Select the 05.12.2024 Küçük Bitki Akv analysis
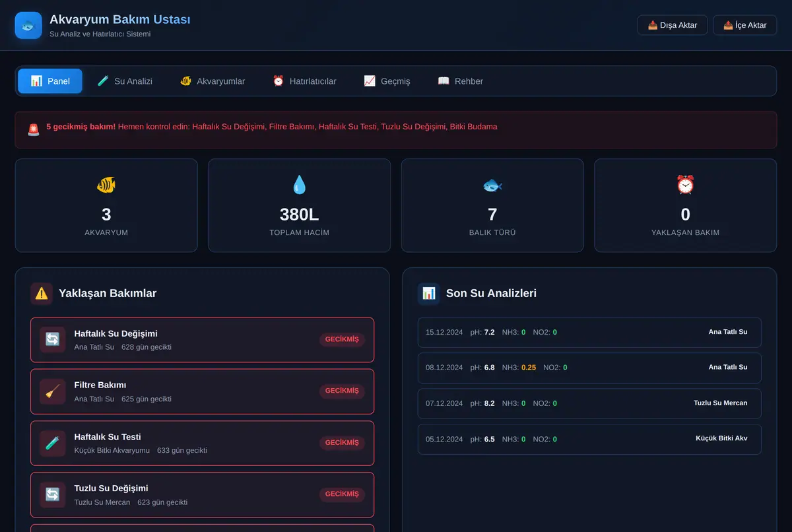Screen dimensions: 792x532 click(x=589, y=439)
